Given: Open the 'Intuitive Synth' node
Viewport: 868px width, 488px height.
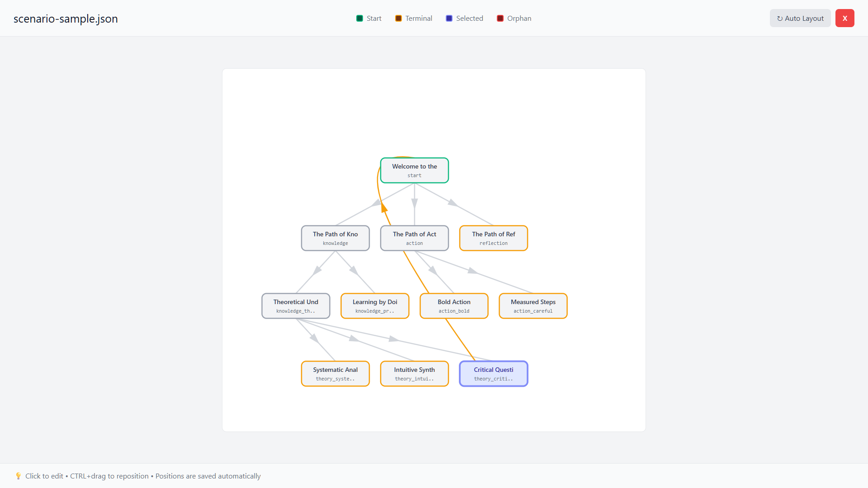Looking at the screenshot, I should coord(414,374).
